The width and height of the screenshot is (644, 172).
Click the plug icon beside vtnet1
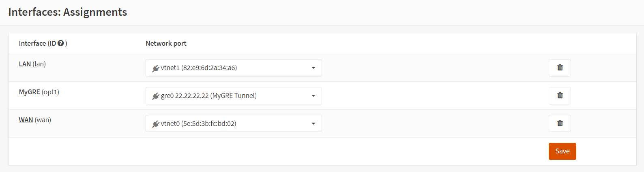point(156,68)
